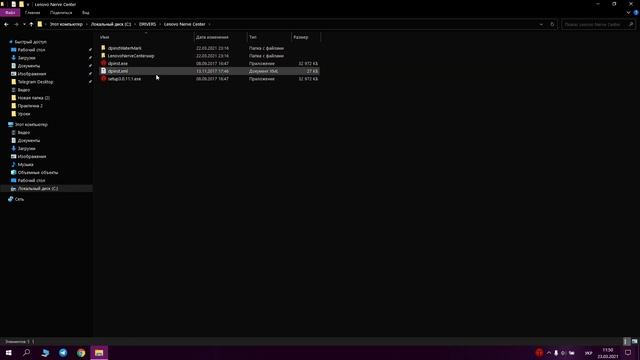The width and height of the screenshot is (640, 360).
Task: Select Локальный диск (C:) in the navigation pane
Action: tap(38, 189)
